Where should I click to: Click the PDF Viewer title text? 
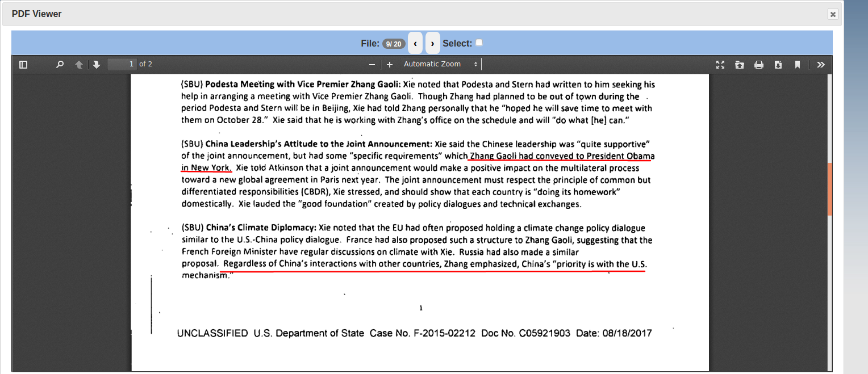tap(37, 14)
